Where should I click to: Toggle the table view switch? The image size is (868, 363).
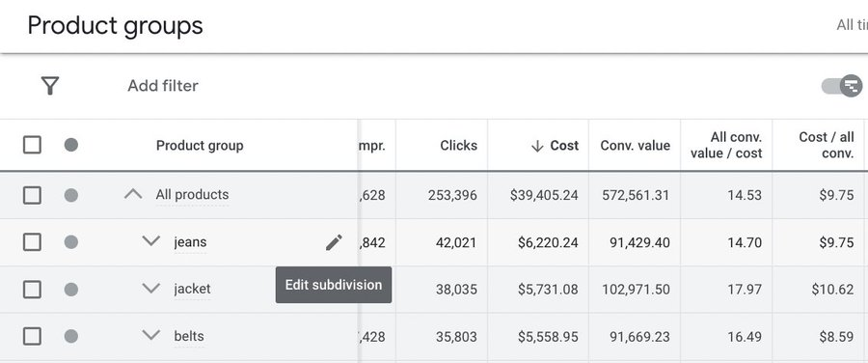(841, 86)
